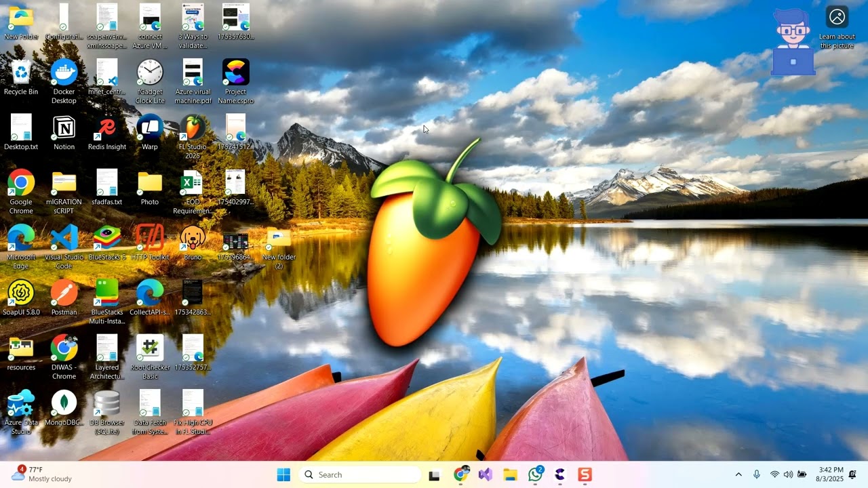Select the FL Studio 2025 desktop shortcut
Screen dimensions: 868x488
pyautogui.click(x=193, y=127)
